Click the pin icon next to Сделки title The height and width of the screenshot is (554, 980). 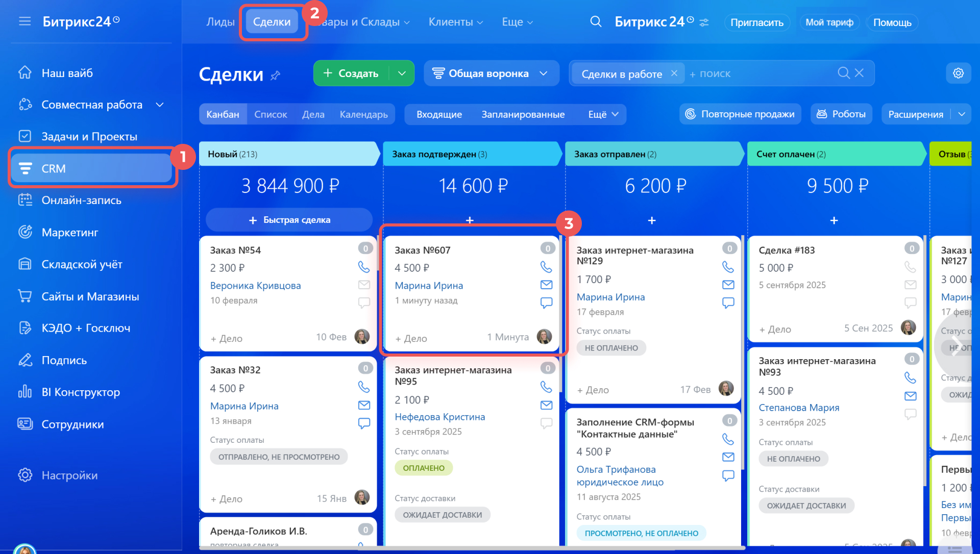pos(276,75)
